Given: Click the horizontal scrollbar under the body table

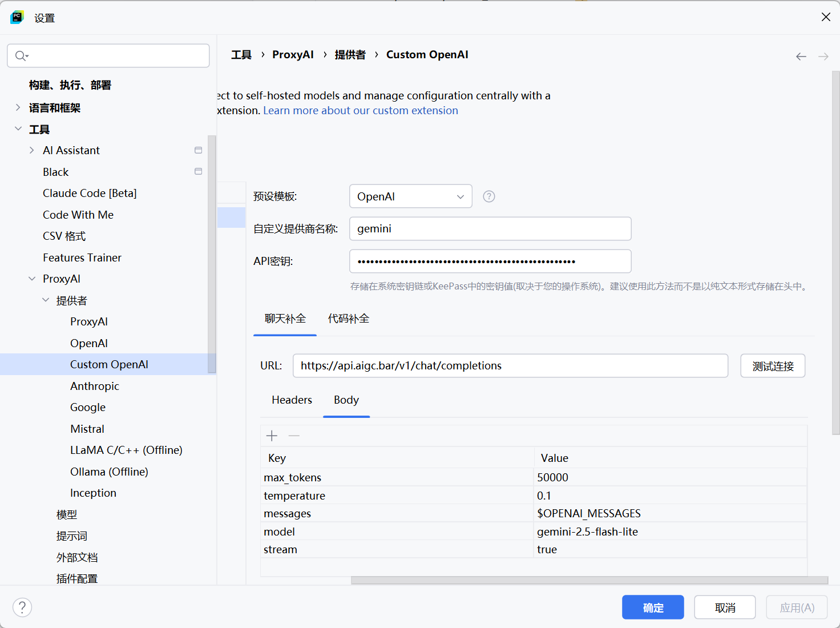Looking at the screenshot, I should point(589,580).
